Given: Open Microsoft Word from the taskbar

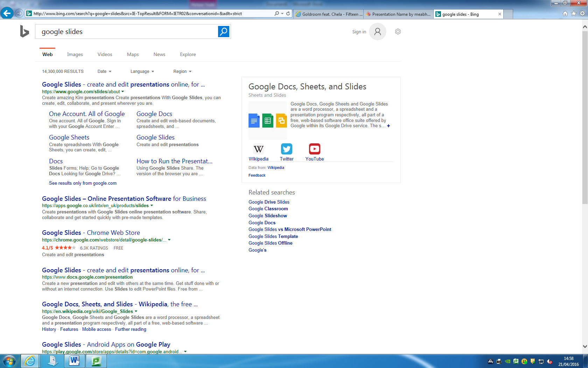Looking at the screenshot, I should (x=74, y=361).
